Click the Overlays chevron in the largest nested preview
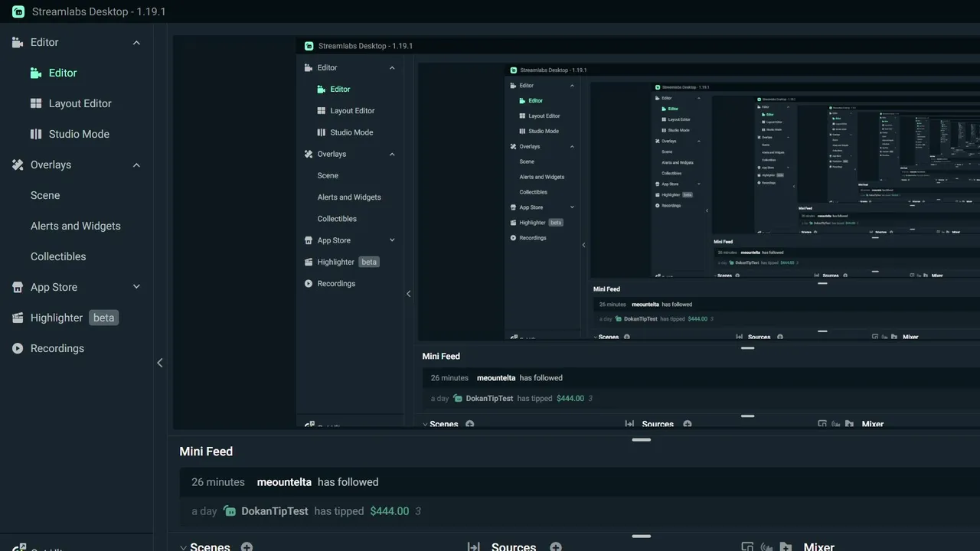980x551 pixels. (392, 154)
